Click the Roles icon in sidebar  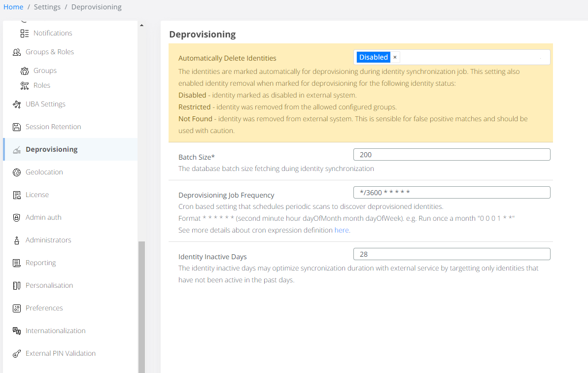25,85
